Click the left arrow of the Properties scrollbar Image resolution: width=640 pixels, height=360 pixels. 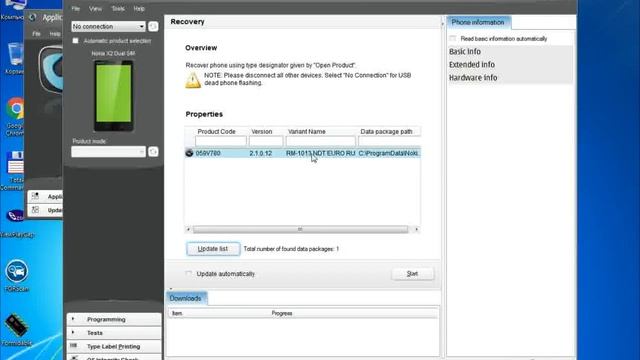click(189, 229)
